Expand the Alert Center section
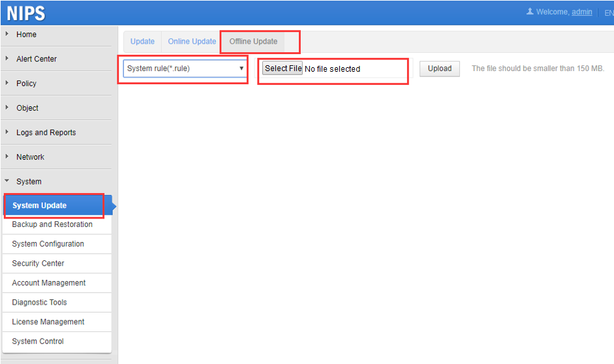Image resolution: width=614 pixels, height=364 pixels. tap(36, 59)
